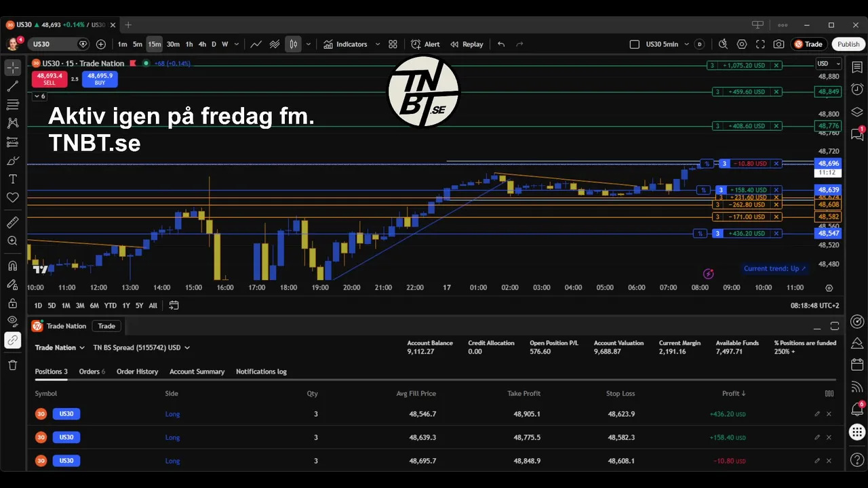Open the Order History tab
This screenshot has width=868, height=488.
coord(137,371)
